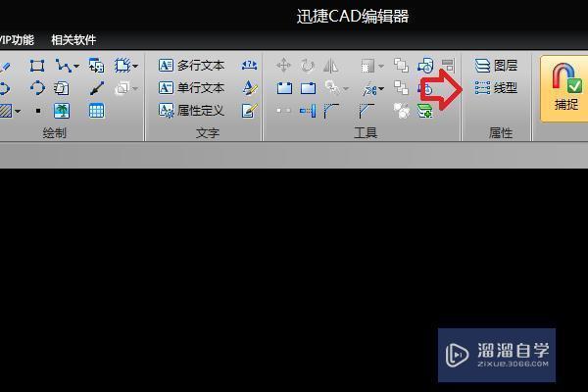The height and width of the screenshot is (392, 588).
Task: Select the Circle drawing tool
Action: 37,88
